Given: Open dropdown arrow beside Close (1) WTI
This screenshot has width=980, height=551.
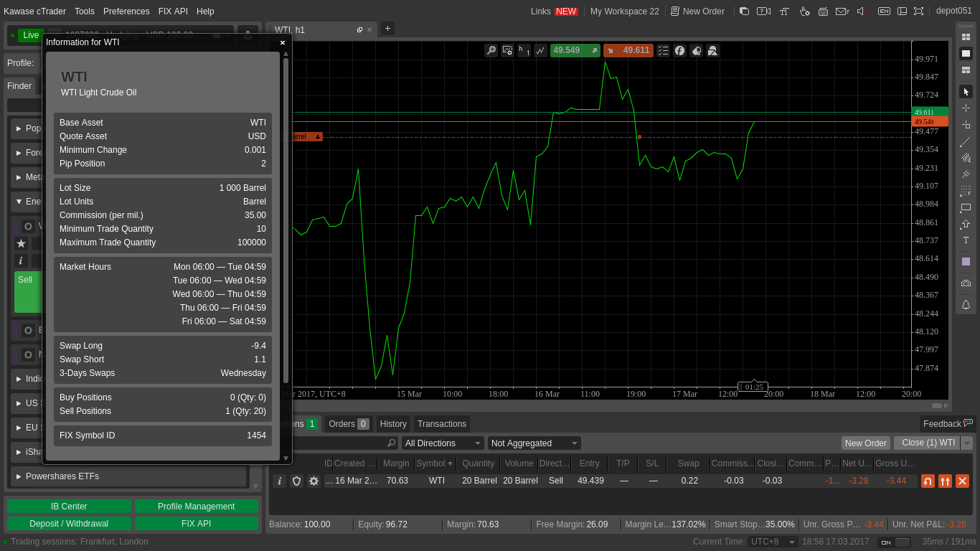Looking at the screenshot, I should click(x=967, y=443).
